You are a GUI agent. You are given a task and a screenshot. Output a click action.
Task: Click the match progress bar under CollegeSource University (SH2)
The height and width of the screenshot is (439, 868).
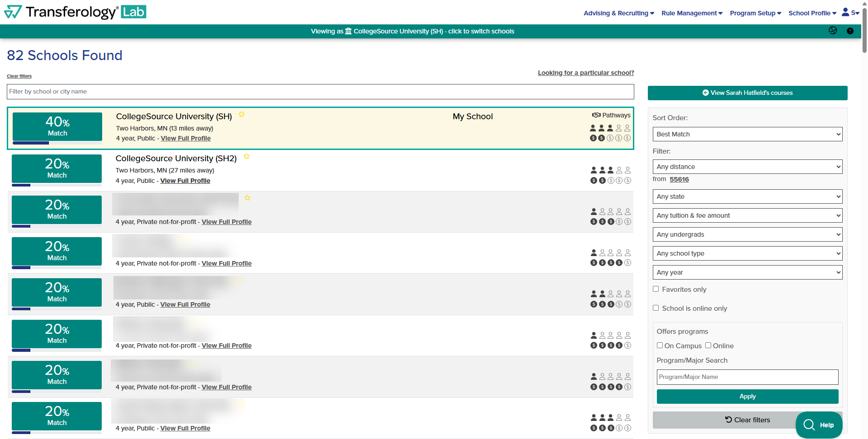(57, 185)
